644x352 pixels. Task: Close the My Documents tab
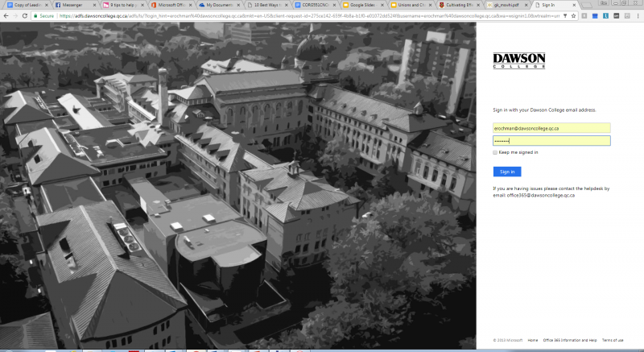click(238, 5)
